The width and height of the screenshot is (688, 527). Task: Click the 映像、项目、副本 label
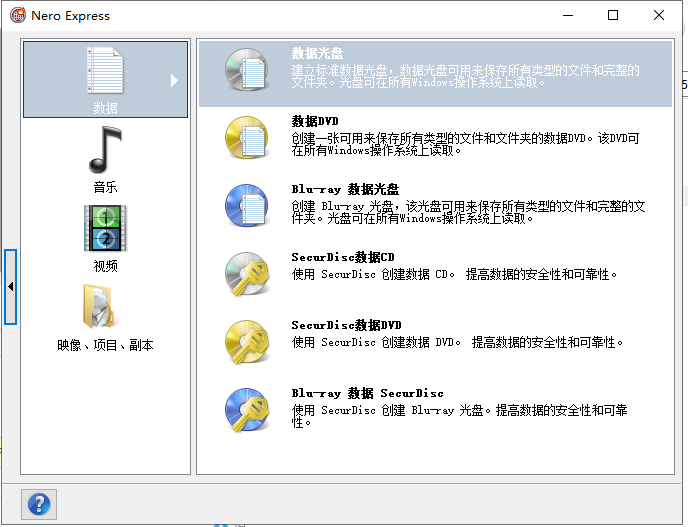[x=105, y=345]
